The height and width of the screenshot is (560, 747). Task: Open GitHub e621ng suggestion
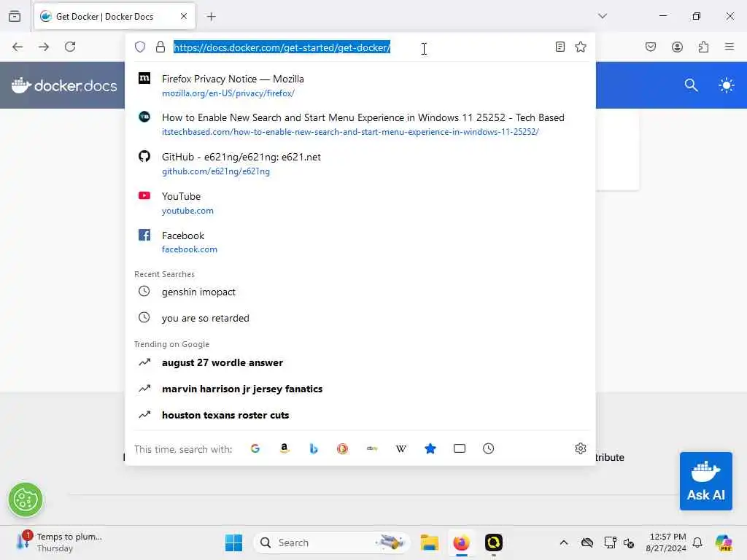click(360, 163)
